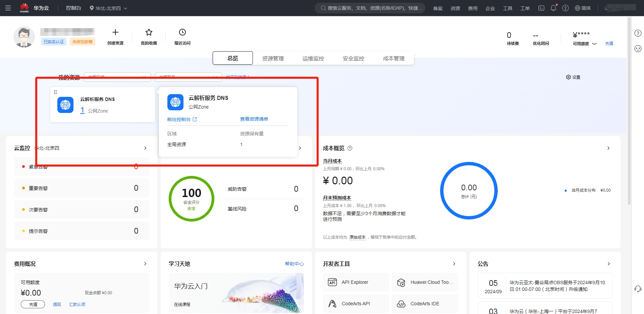Open the help question mark in top bar
Viewport: 644px width, 314px height.
(566, 8)
